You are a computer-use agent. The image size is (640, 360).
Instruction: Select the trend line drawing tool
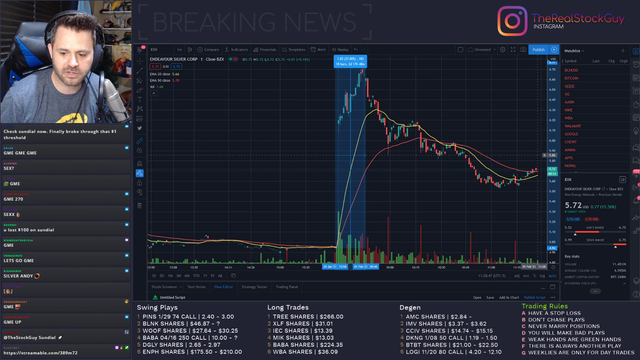pos(140,71)
